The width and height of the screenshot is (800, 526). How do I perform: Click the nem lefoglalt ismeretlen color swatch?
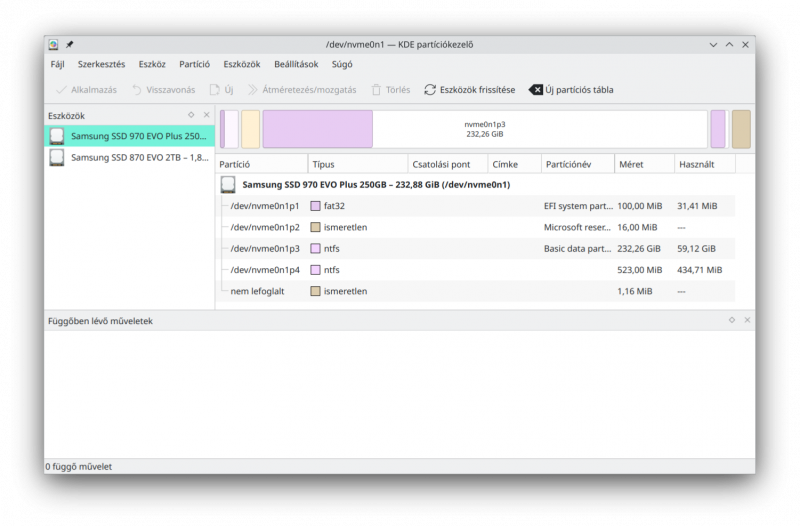(315, 291)
